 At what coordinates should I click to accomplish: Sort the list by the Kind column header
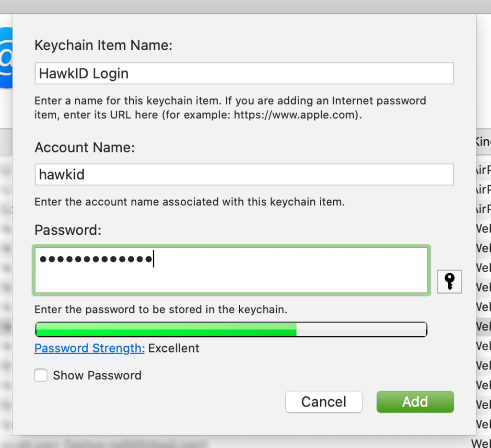[x=484, y=142]
